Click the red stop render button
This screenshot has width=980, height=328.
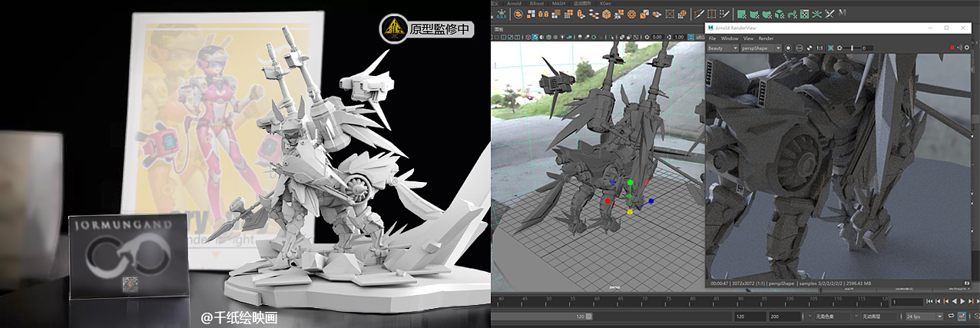pyautogui.click(x=952, y=48)
